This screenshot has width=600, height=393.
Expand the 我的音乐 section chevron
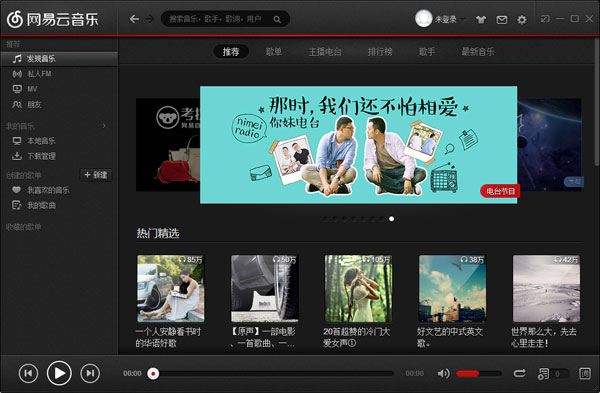104,126
